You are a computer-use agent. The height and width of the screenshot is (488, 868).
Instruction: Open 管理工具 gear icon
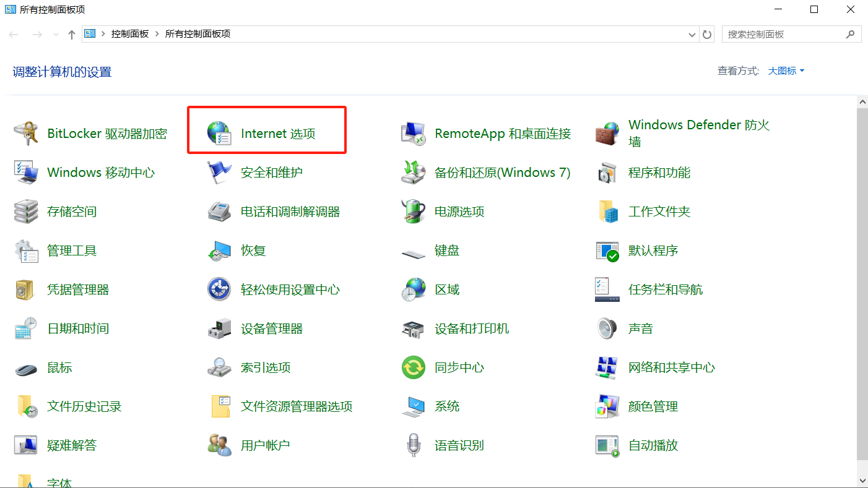[26, 250]
